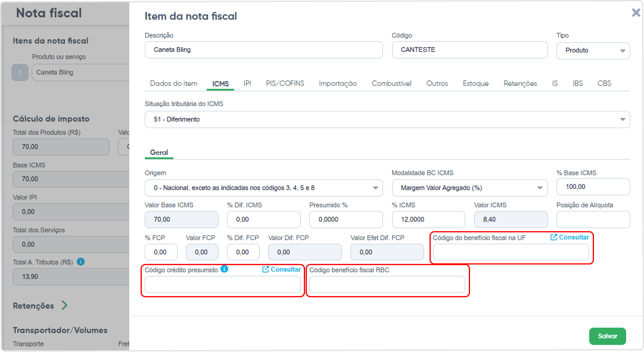
Task: Open the CBS tab
Action: tap(604, 83)
